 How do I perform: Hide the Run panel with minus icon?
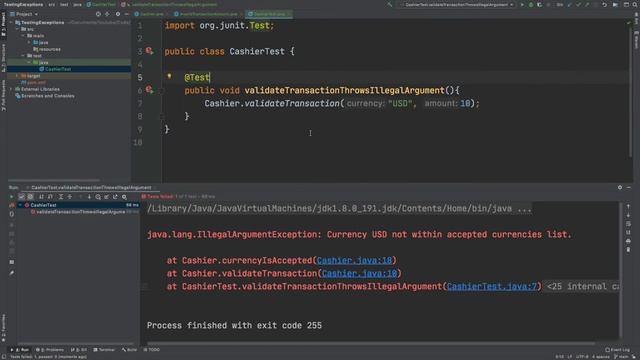629,187
